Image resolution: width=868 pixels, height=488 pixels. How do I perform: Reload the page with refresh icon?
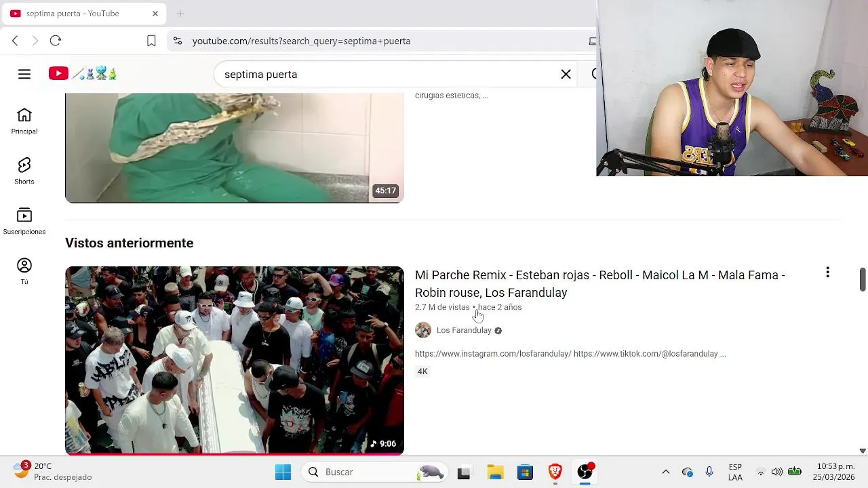point(56,41)
